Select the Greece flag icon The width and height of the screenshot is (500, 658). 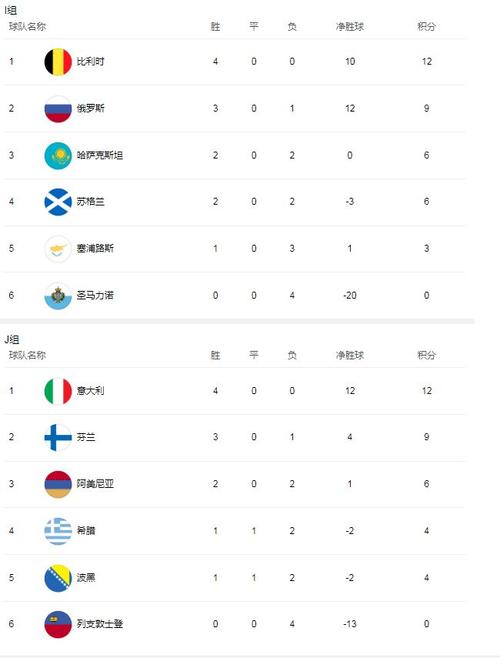point(58,531)
